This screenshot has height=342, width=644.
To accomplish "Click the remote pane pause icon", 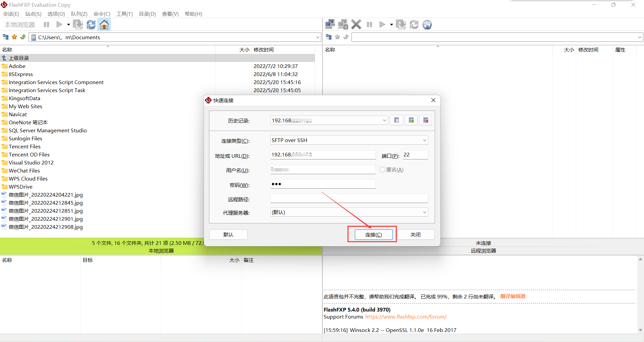I will pyautogui.click(x=369, y=24).
